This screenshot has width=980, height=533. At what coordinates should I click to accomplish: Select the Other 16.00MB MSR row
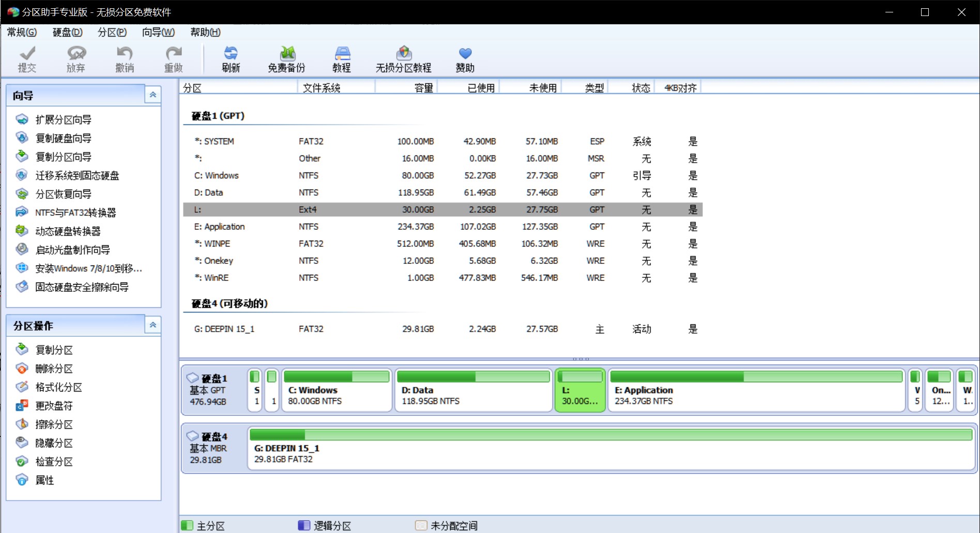443,159
